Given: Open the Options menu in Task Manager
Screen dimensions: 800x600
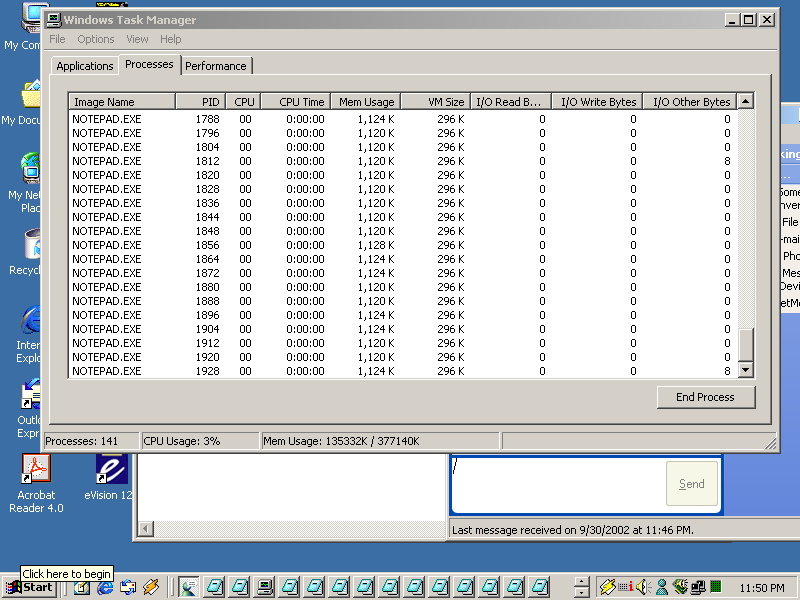Looking at the screenshot, I should 96,39.
